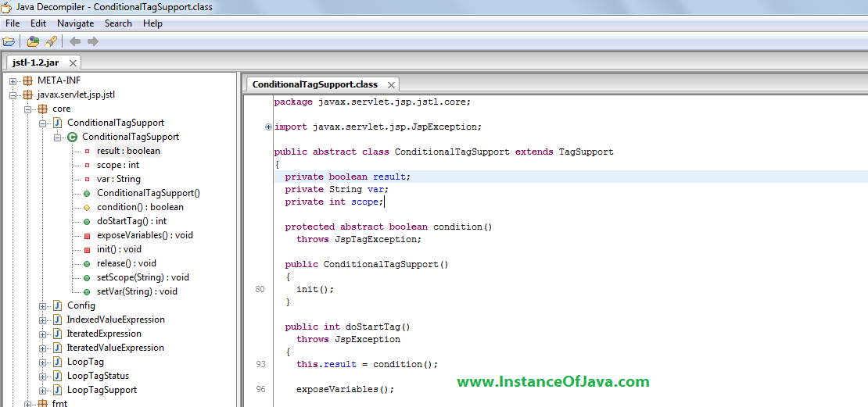Screen dimensions: 868x407
Task: Click the JspTagException type in code
Action: pos(375,240)
